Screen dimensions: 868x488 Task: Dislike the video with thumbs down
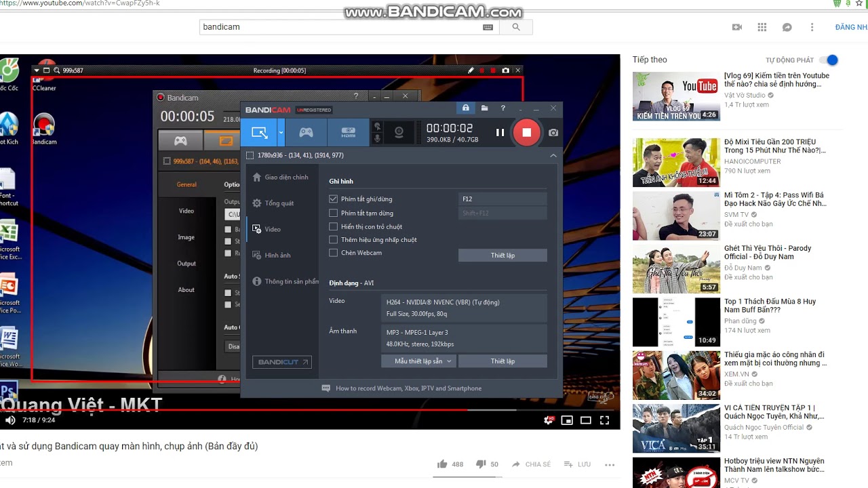(x=481, y=464)
